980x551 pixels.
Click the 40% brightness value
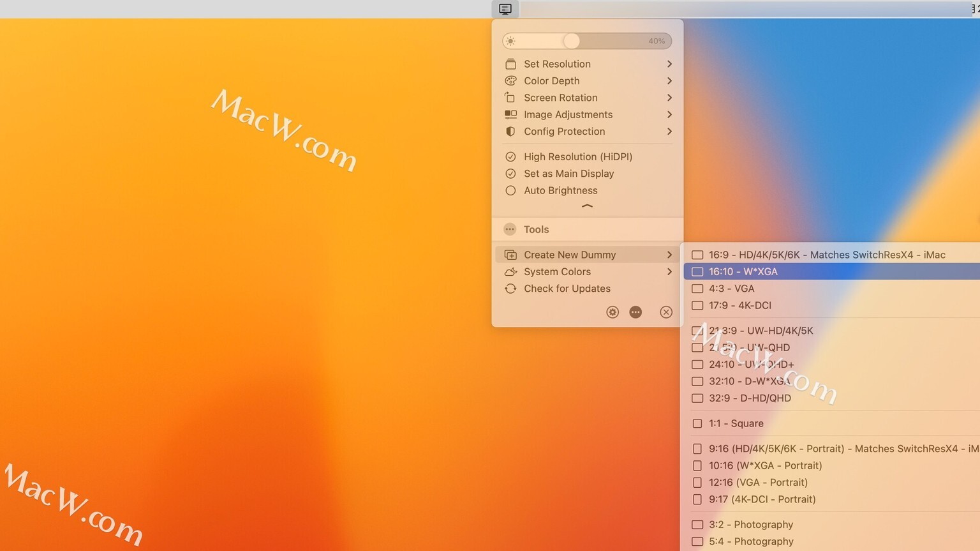(x=657, y=41)
